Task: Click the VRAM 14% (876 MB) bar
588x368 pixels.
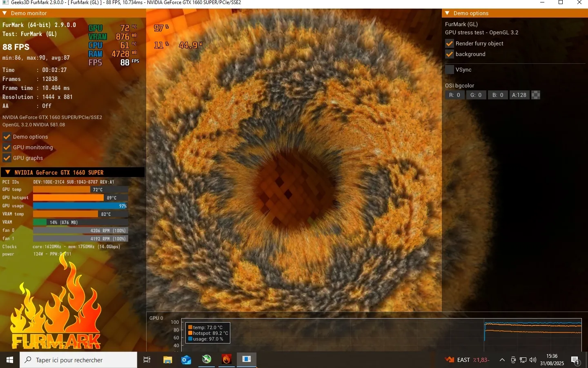Action: pos(80,222)
